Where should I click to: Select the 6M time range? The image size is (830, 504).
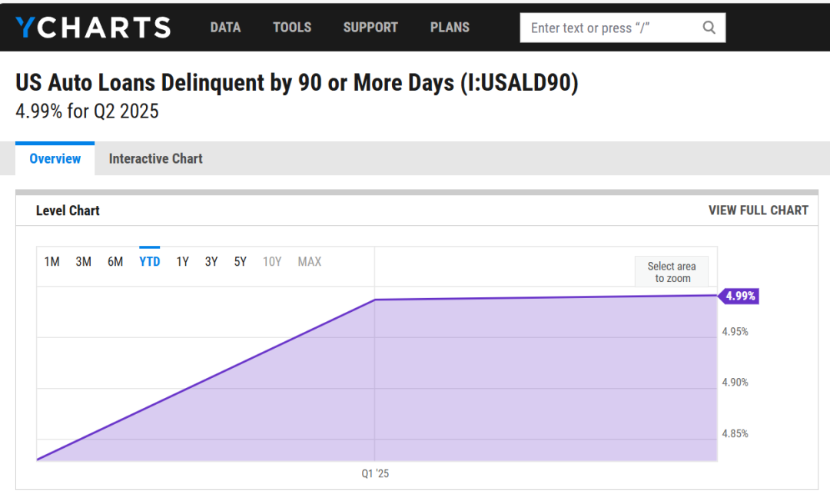115,262
